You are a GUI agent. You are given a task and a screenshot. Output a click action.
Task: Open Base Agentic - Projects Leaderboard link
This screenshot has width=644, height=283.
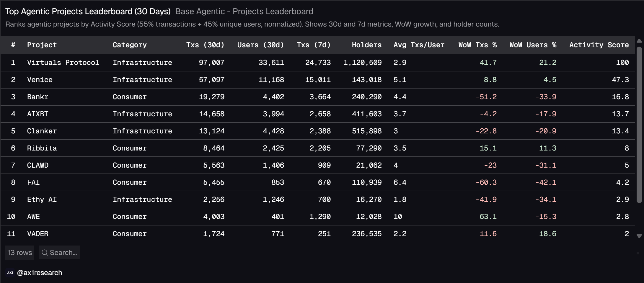[x=244, y=12]
